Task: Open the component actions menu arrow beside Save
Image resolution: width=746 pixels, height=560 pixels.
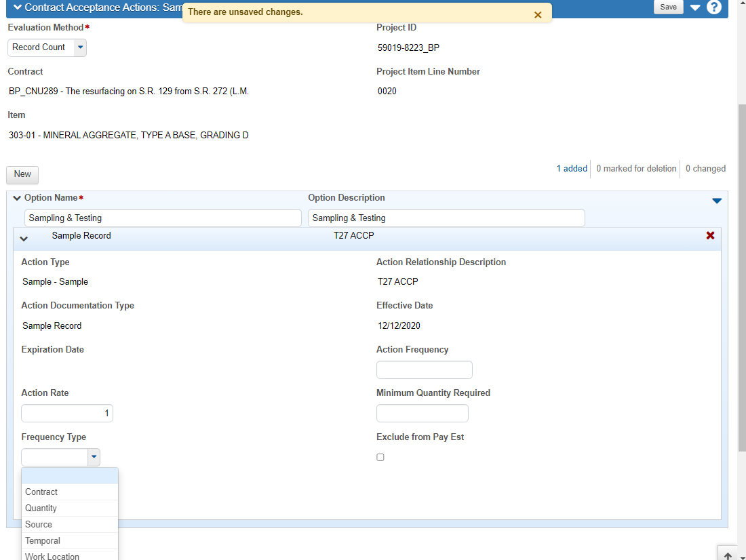Action: pos(695,7)
